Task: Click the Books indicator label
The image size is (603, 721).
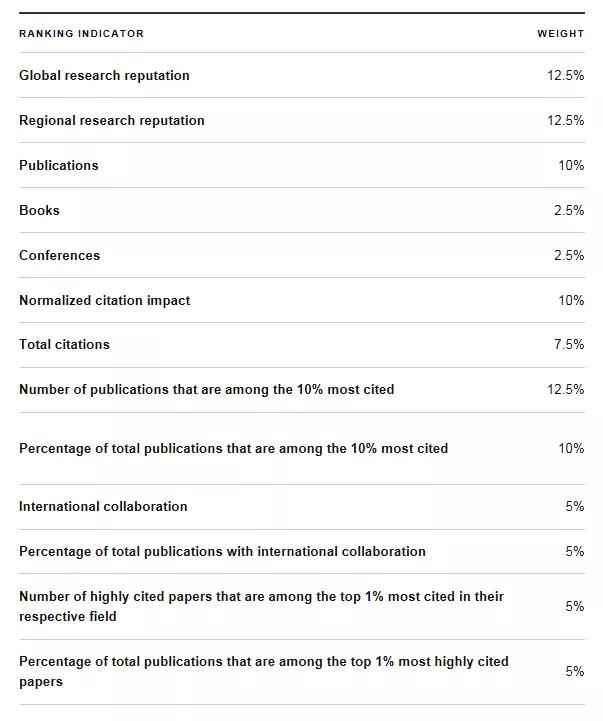Action: 39,211
